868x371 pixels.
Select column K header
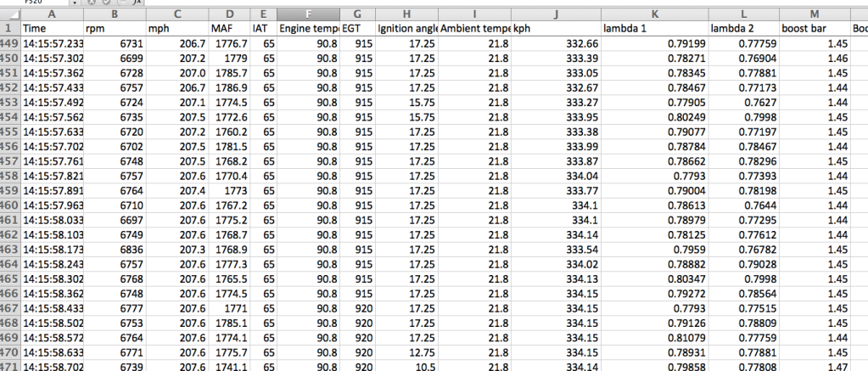click(655, 14)
